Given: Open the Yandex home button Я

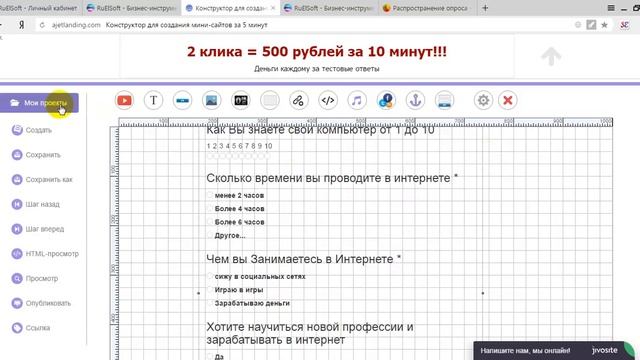Looking at the screenshot, I should [x=22, y=25].
